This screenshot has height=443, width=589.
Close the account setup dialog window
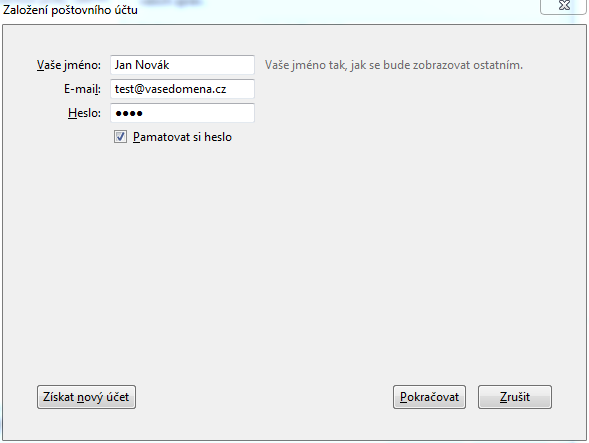(x=563, y=5)
